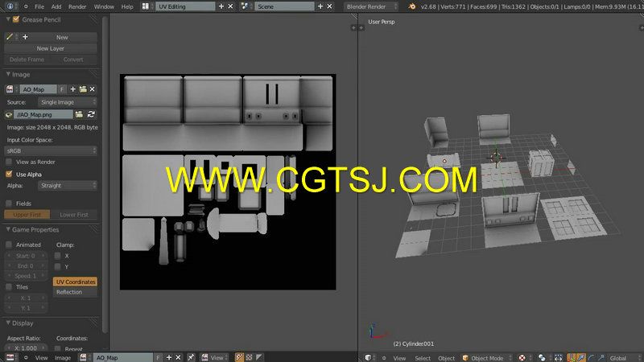Delete the UV Editing screen layout

click(x=230, y=6)
